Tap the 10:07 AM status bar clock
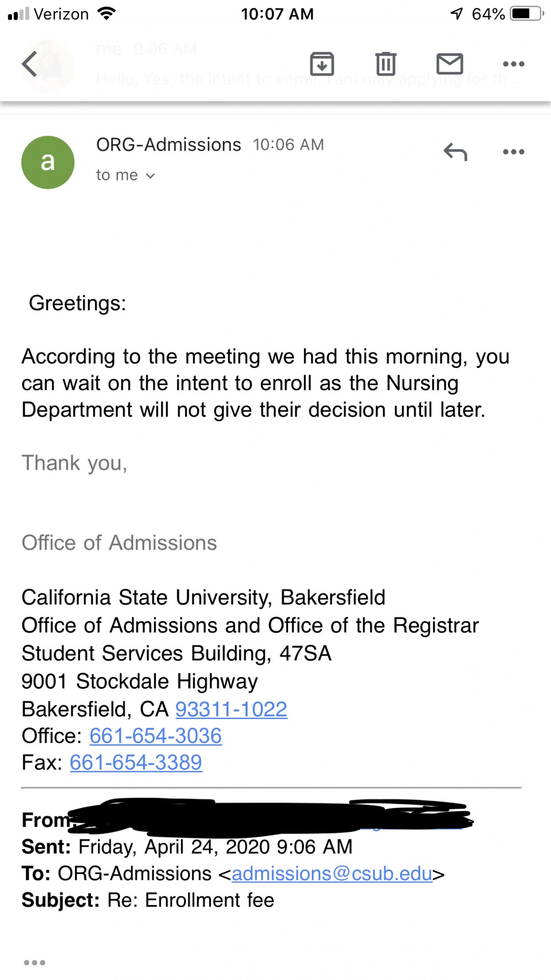551x980 pixels. point(277,14)
